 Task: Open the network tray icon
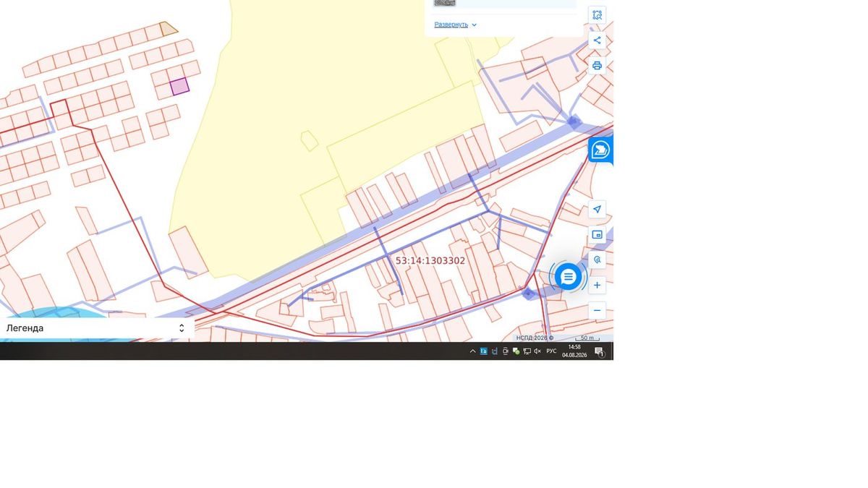[527, 351]
